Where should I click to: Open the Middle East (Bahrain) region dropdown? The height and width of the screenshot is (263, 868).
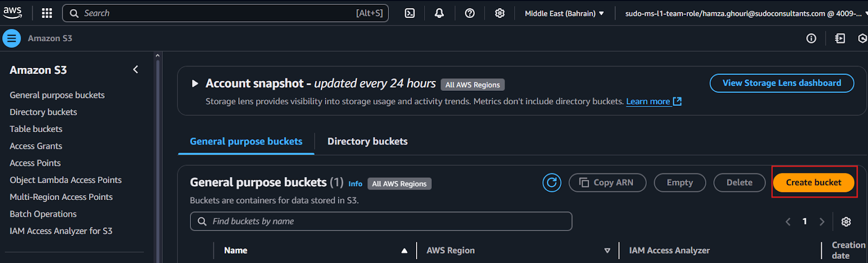tap(564, 13)
